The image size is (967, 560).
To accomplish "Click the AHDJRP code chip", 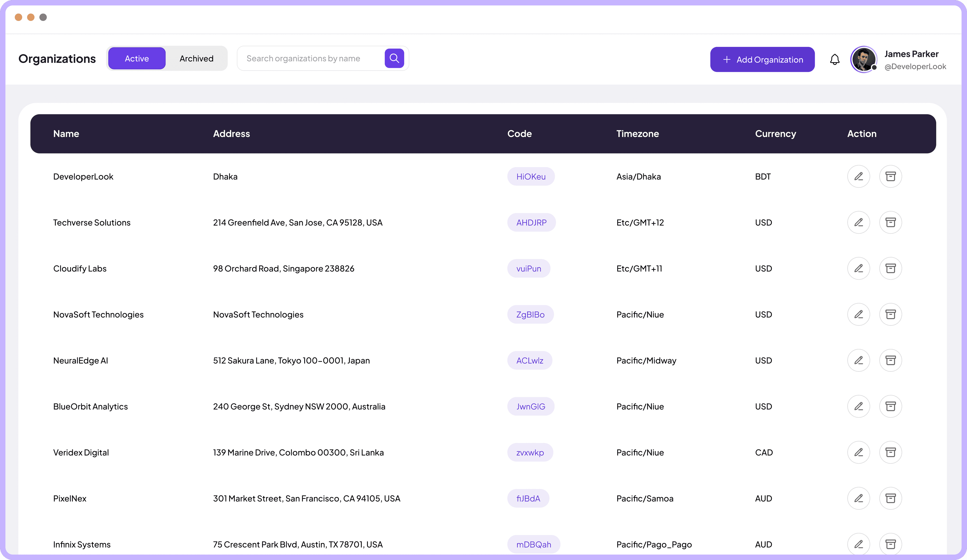I will click(531, 222).
